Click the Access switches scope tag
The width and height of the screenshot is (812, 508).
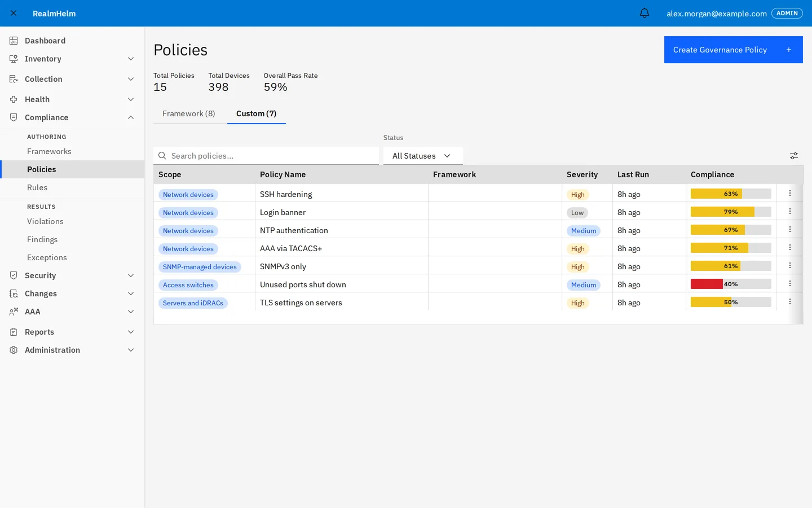(188, 285)
